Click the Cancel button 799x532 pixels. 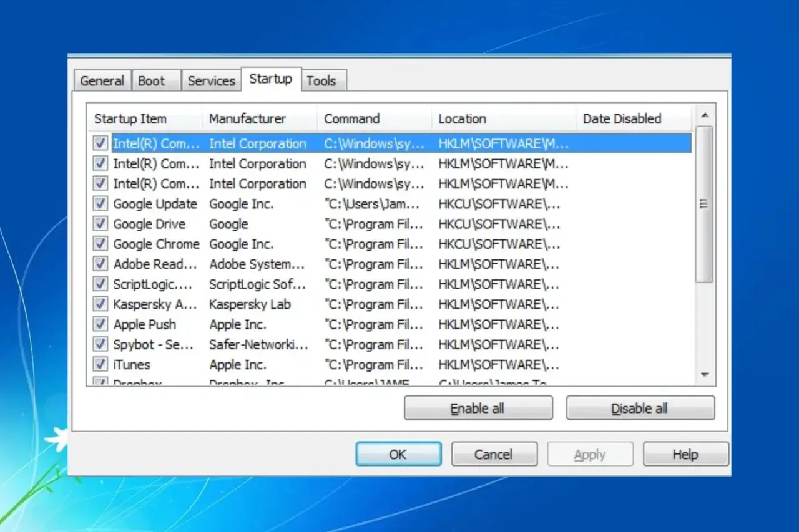tap(494, 454)
